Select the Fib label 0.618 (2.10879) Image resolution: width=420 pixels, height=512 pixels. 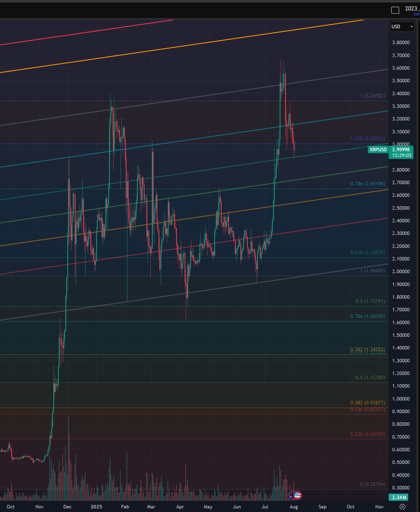tap(368, 253)
